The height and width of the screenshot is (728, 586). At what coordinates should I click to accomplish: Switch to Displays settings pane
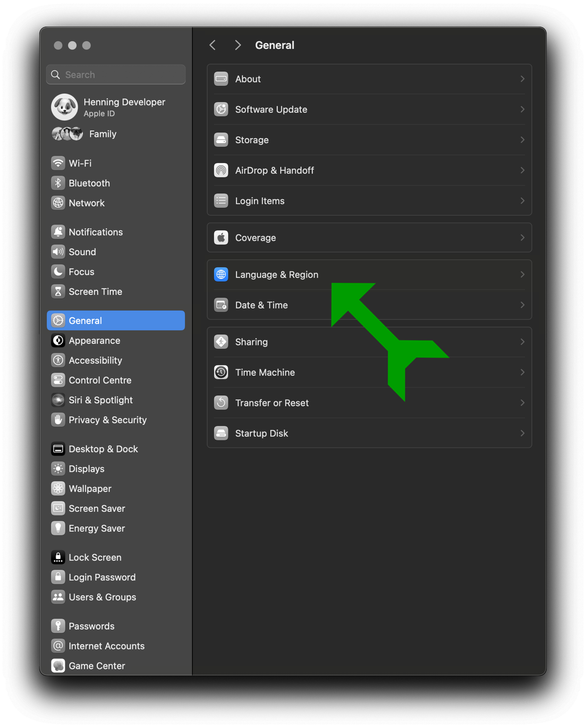pos(87,469)
